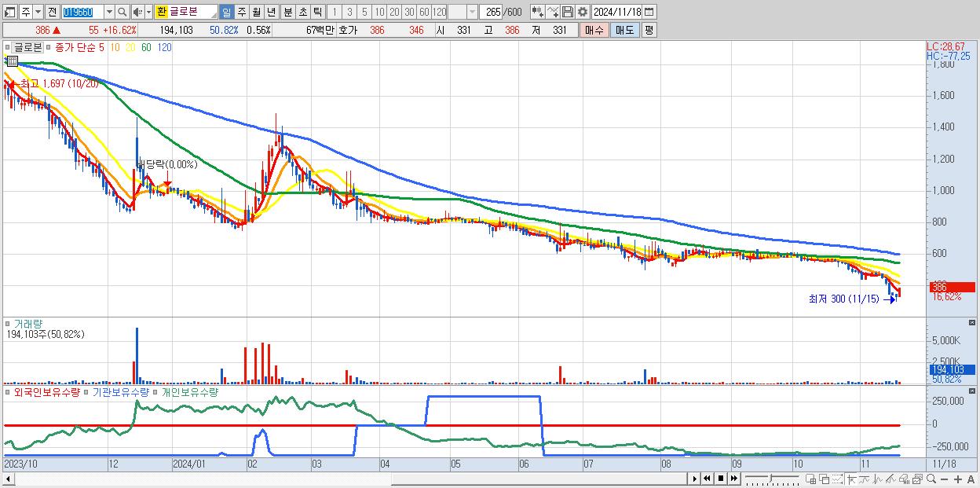Image resolution: width=980 pixels, height=488 pixels.
Task: Click the plus zoom-in icon
Action: pyautogui.click(x=958, y=479)
